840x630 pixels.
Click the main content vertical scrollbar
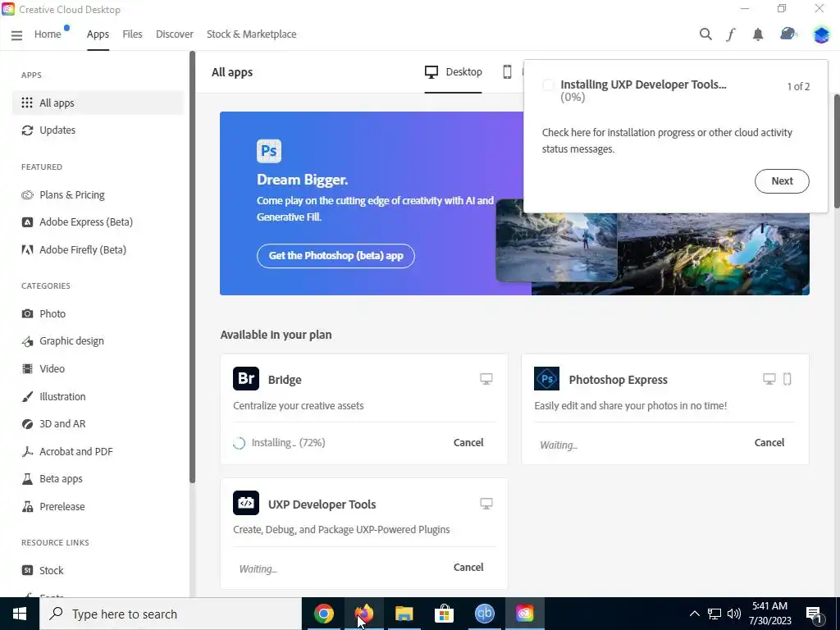click(836, 151)
